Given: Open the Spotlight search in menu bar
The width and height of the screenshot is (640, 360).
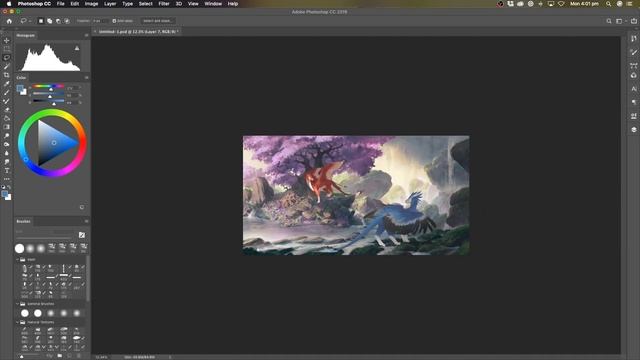Looking at the screenshot, I should click(608, 4).
